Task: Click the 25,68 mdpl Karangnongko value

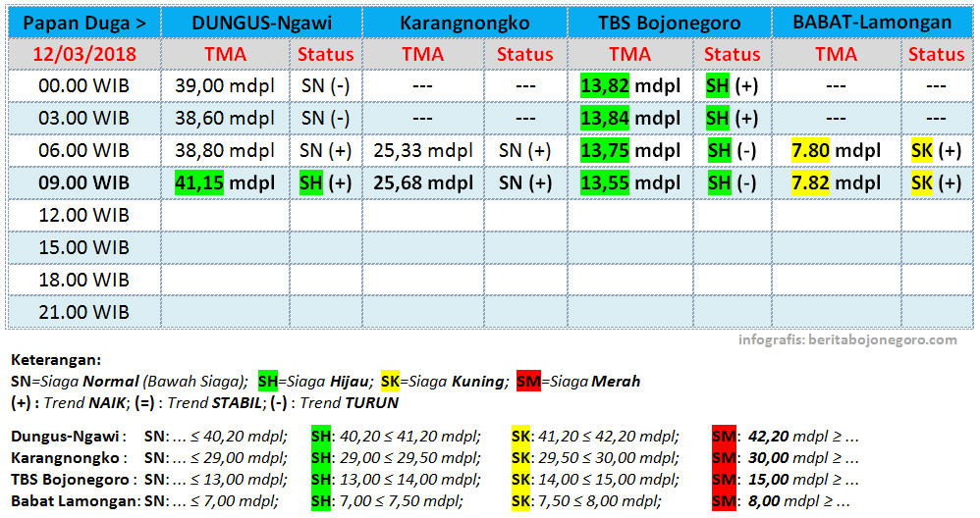Action: [423, 182]
